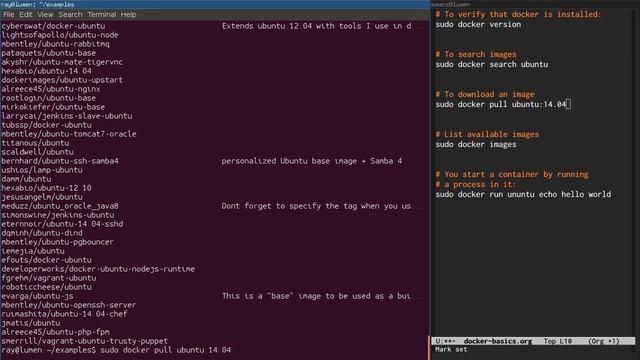Image resolution: width=640 pixels, height=360 pixels.
Task: Click the '# List available images' heading
Action: [487, 134]
